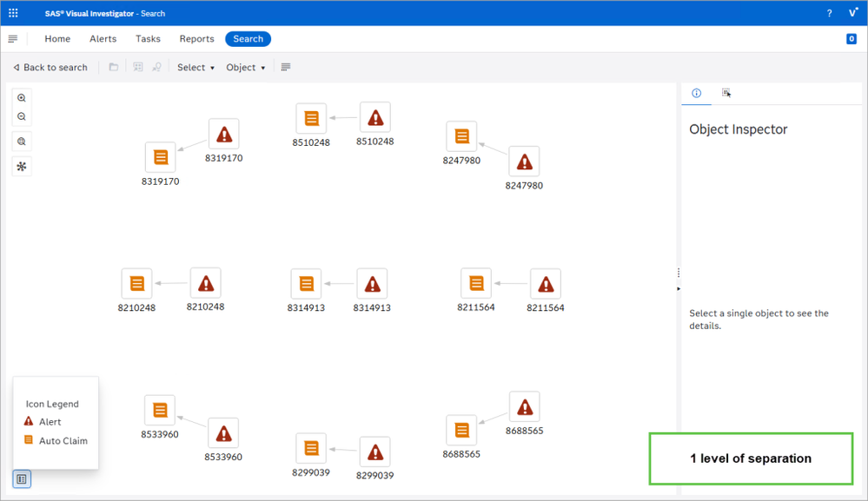Select the 8247980 auto claim node
Viewport: 868px width, 501px height.
point(461,136)
